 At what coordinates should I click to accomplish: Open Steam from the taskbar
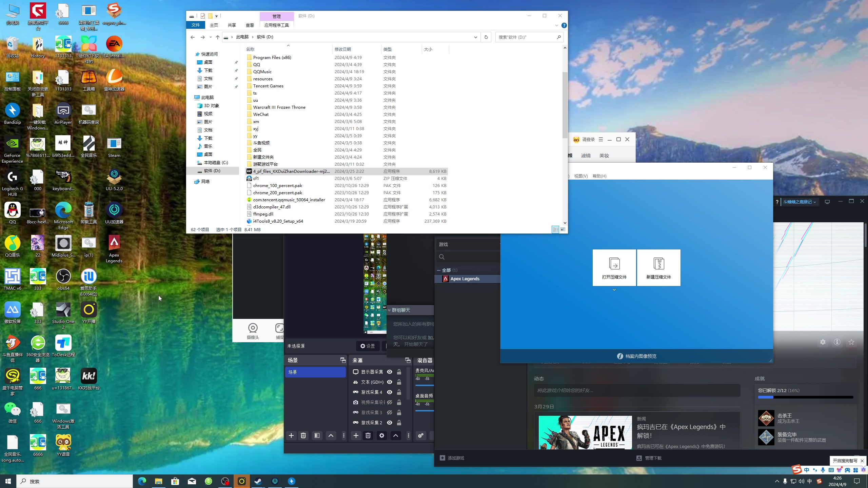(258, 481)
